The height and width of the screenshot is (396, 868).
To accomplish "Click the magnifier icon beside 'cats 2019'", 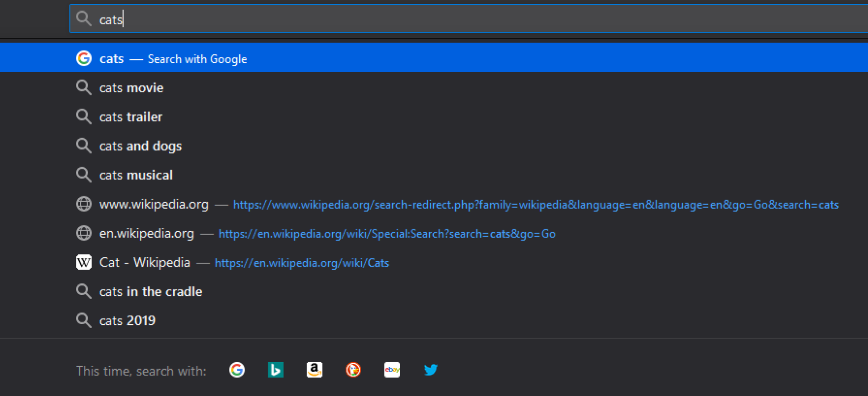I will (83, 320).
